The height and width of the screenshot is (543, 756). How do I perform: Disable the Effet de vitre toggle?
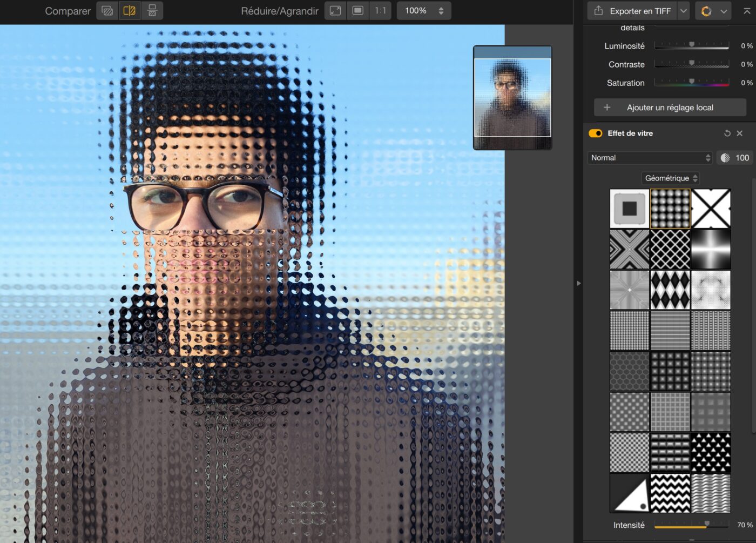[596, 133]
